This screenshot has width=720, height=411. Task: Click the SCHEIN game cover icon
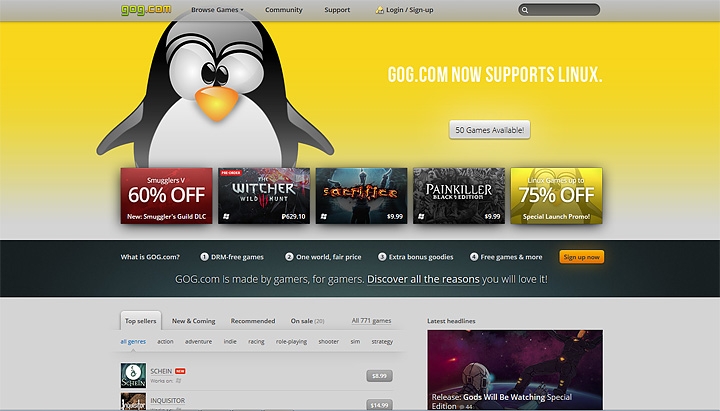click(133, 376)
